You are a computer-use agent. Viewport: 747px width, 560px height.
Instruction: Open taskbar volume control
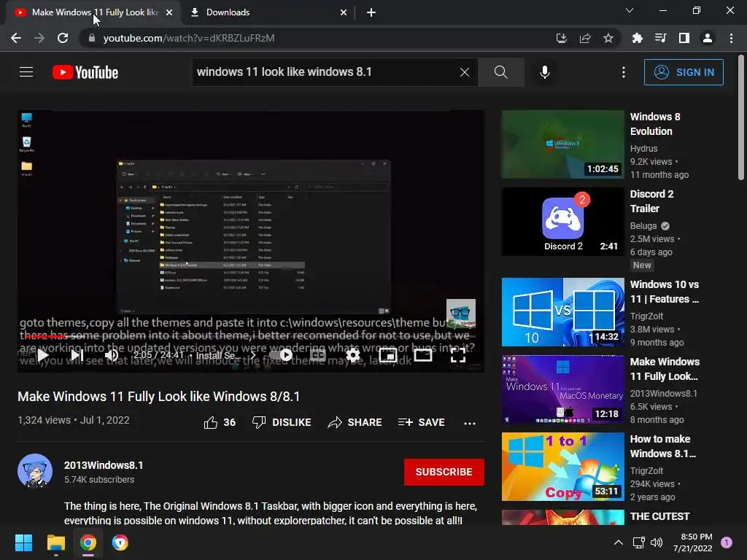[657, 542]
